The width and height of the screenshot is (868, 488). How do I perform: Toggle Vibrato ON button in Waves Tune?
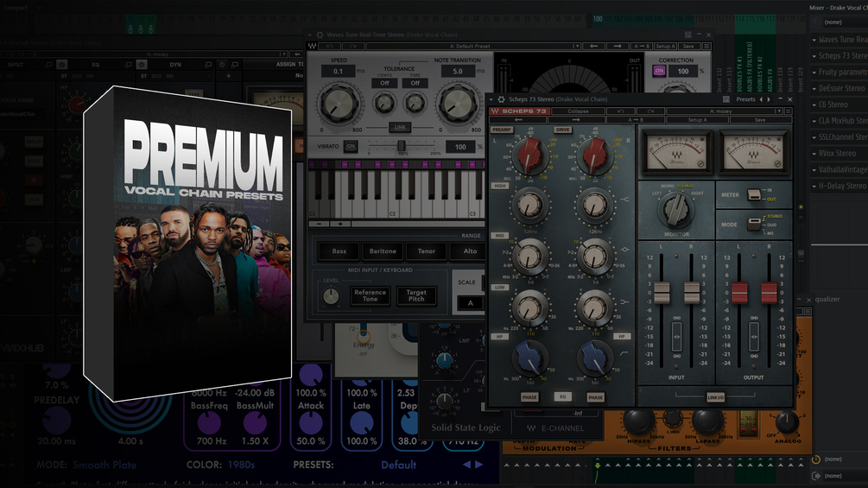(x=351, y=147)
